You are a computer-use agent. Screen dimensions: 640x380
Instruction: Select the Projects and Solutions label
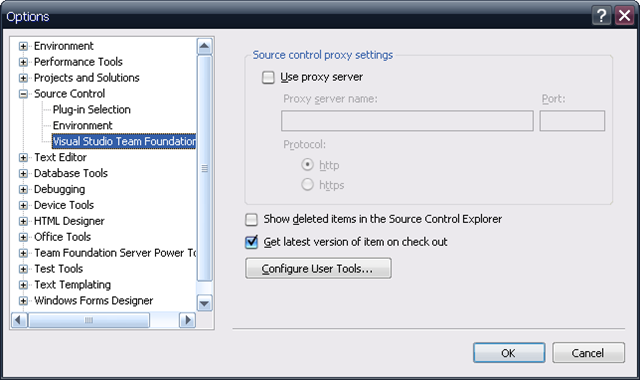click(87, 78)
